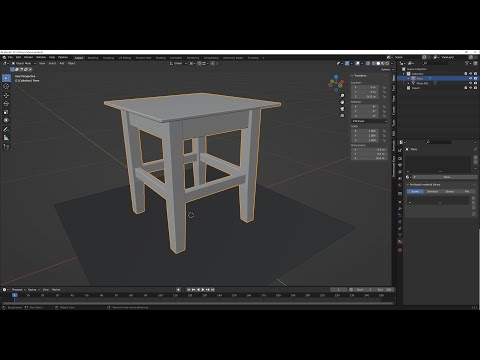Switch to the Modeling workspace tab

[93, 58]
